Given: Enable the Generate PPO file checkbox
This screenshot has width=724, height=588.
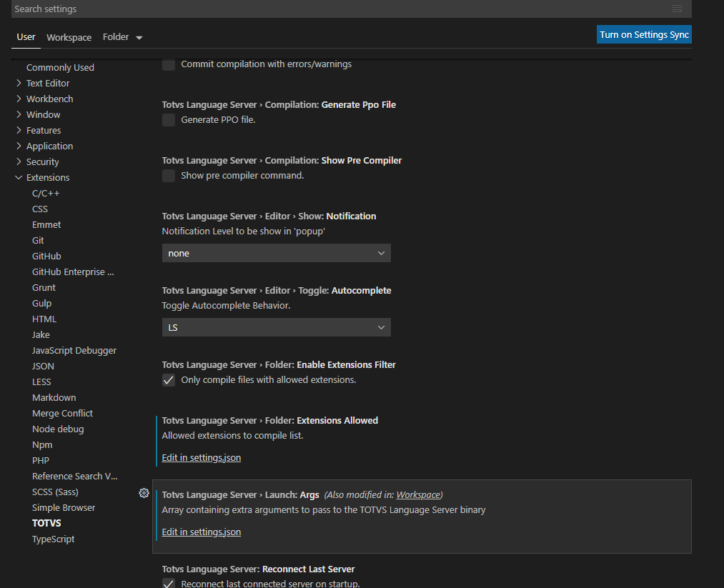Looking at the screenshot, I should click(168, 119).
